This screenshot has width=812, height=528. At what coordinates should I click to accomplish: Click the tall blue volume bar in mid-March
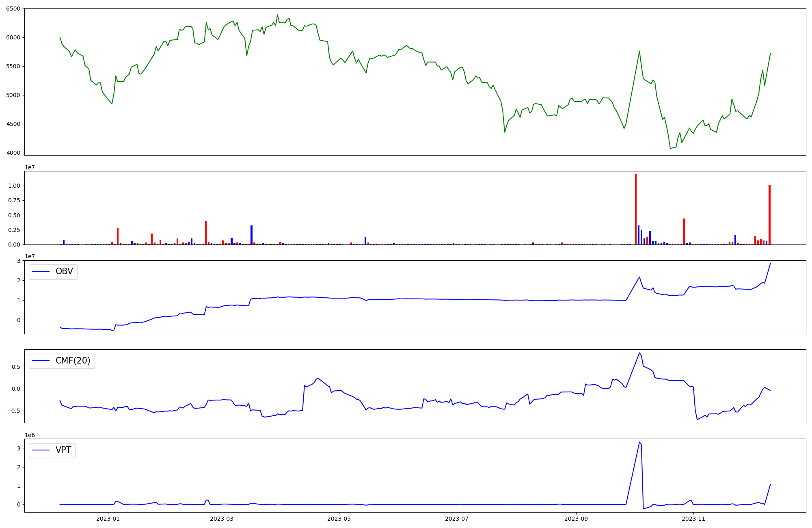[251, 235]
